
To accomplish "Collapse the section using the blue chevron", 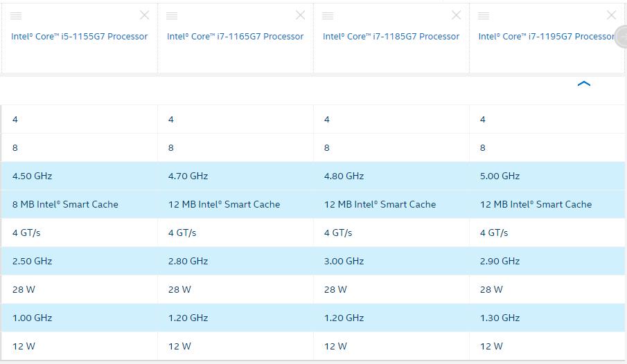I will [584, 84].
